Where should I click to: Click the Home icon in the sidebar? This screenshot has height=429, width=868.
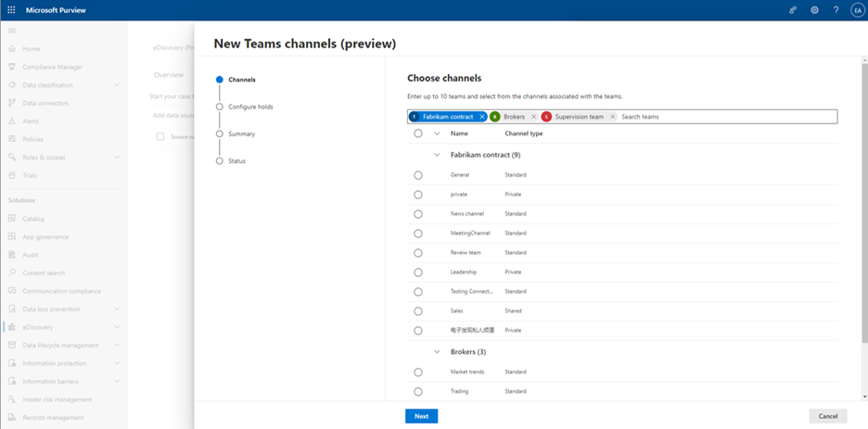pyautogui.click(x=12, y=49)
